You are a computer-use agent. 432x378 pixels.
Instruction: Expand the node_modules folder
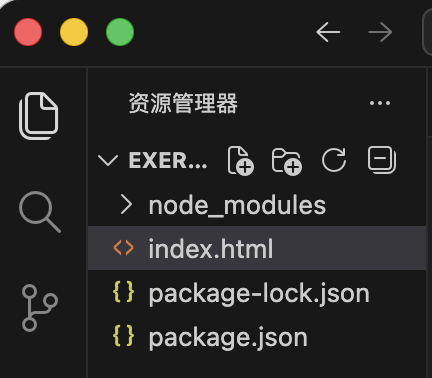126,205
